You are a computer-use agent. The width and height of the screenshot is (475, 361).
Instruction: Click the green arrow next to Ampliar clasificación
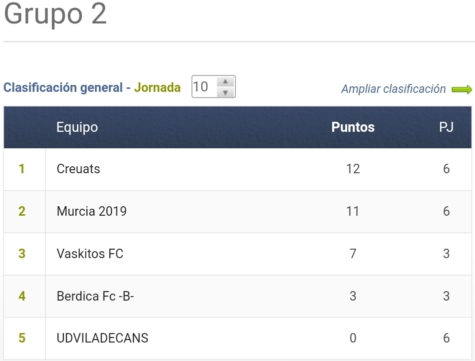pyautogui.click(x=462, y=89)
